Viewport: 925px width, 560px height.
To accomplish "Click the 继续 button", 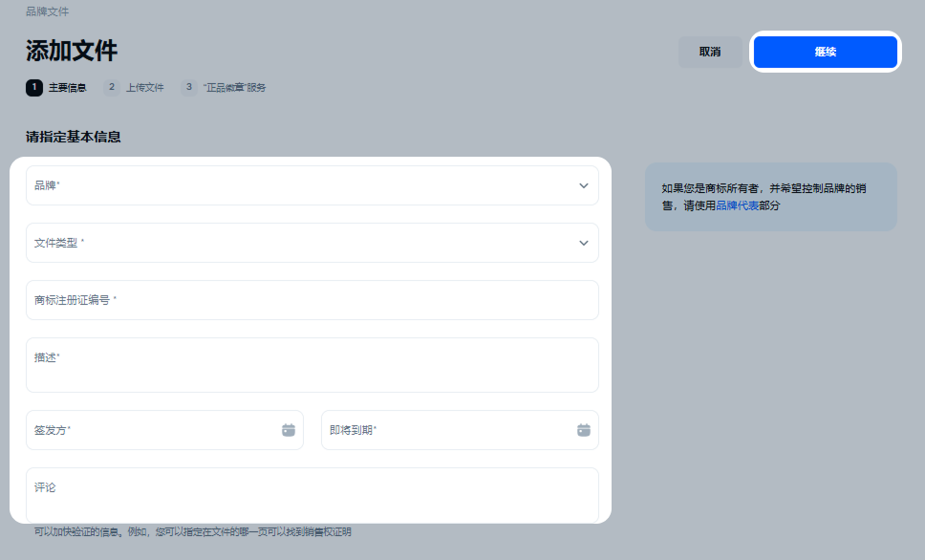I will (826, 52).
